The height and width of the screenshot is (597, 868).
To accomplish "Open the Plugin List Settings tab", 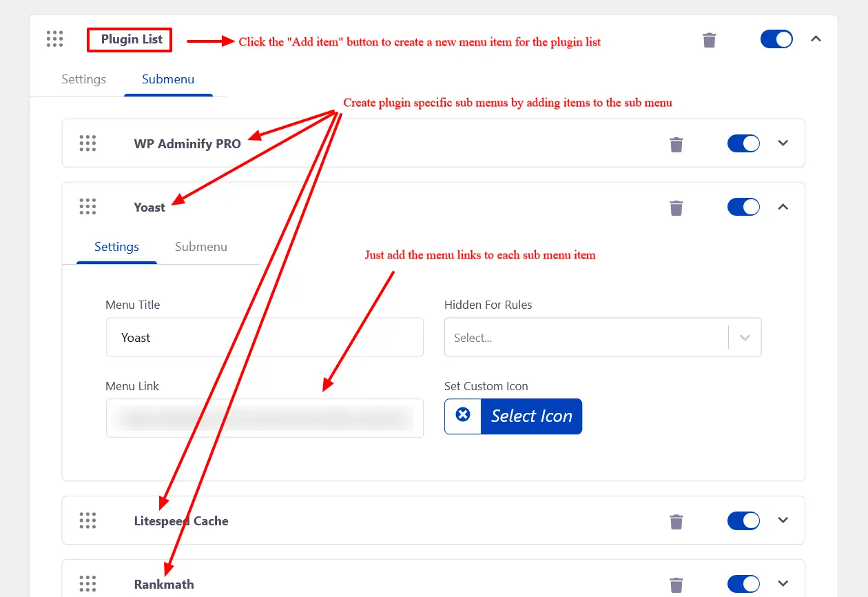I will click(x=83, y=79).
